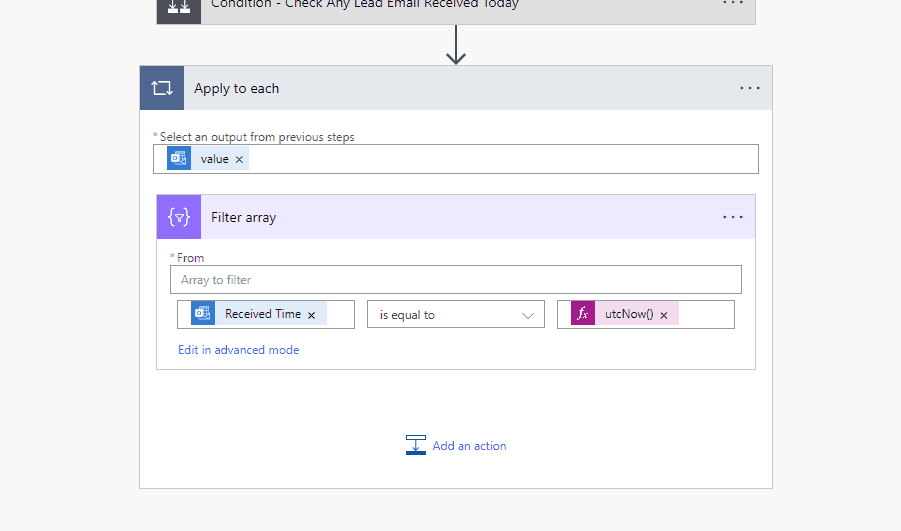Click the Apply to each loop icon
Screen dimensions: 901x531
(x=162, y=88)
